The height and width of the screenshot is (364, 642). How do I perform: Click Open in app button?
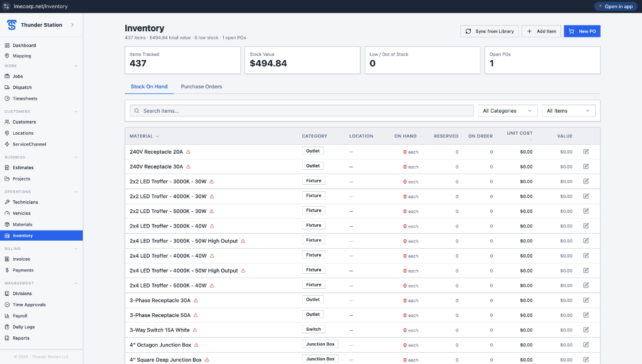(616, 6)
